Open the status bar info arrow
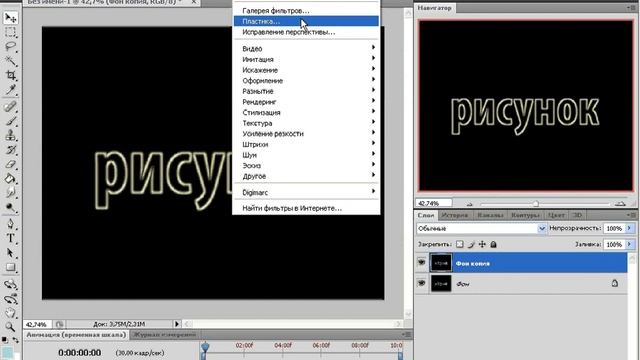 tap(177, 324)
